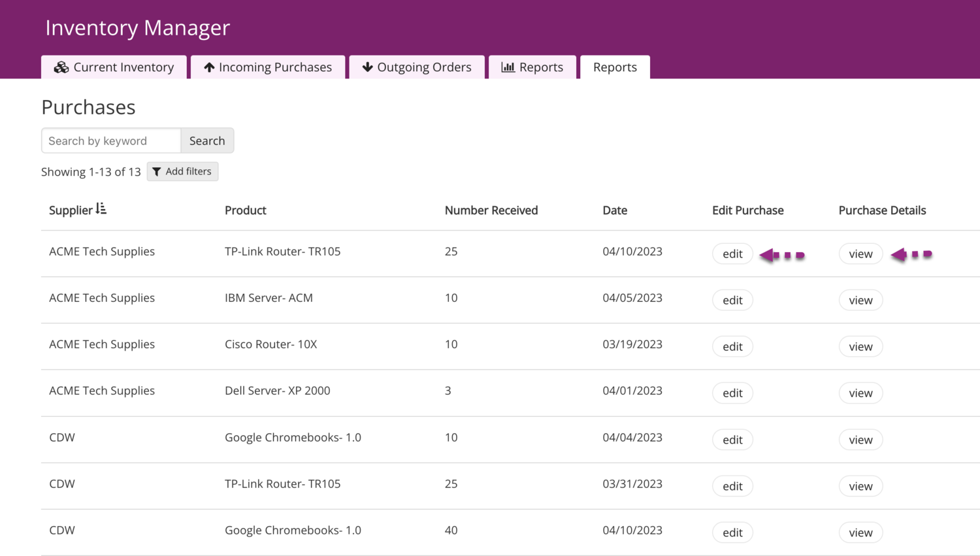
Task: Edit the Dell Server- XP 2000 purchase
Action: click(x=732, y=393)
